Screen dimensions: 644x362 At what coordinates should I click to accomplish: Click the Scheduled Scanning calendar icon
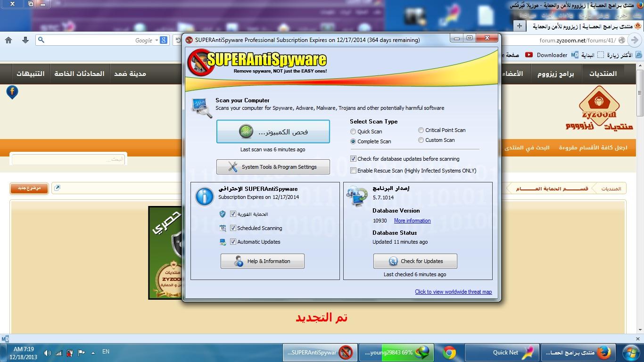[223, 228]
